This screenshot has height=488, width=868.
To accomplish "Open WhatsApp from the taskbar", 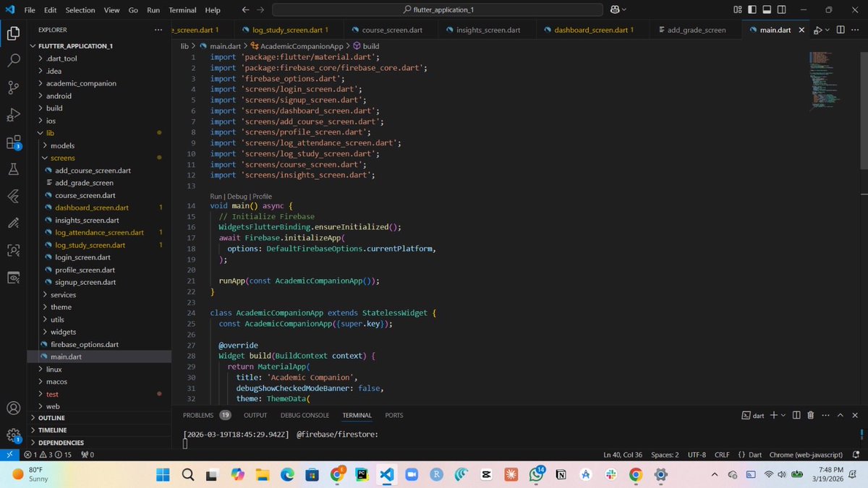I will [536, 474].
